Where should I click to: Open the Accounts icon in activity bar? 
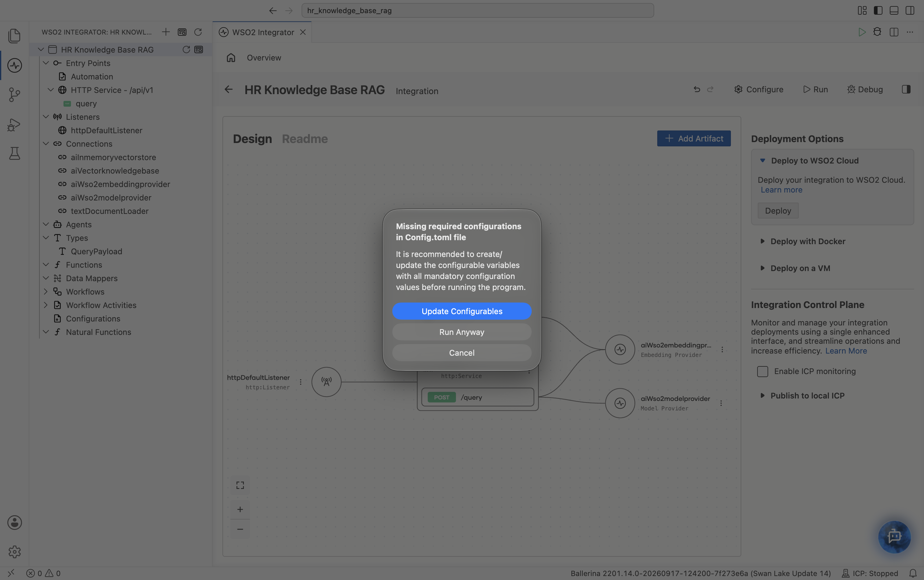click(15, 523)
